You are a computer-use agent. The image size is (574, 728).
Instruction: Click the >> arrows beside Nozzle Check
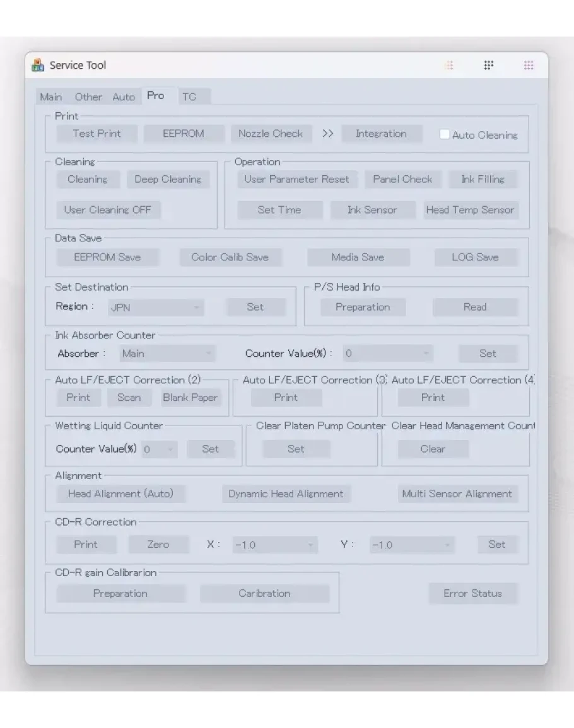point(327,134)
